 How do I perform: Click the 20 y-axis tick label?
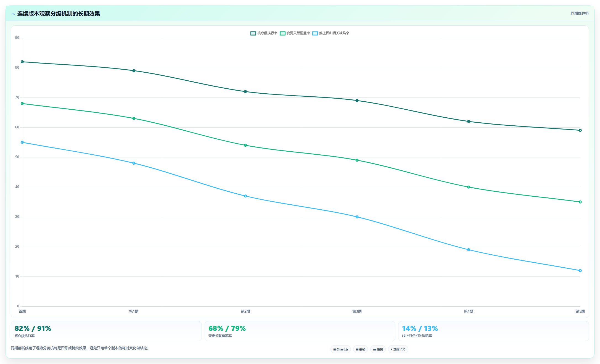click(17, 247)
